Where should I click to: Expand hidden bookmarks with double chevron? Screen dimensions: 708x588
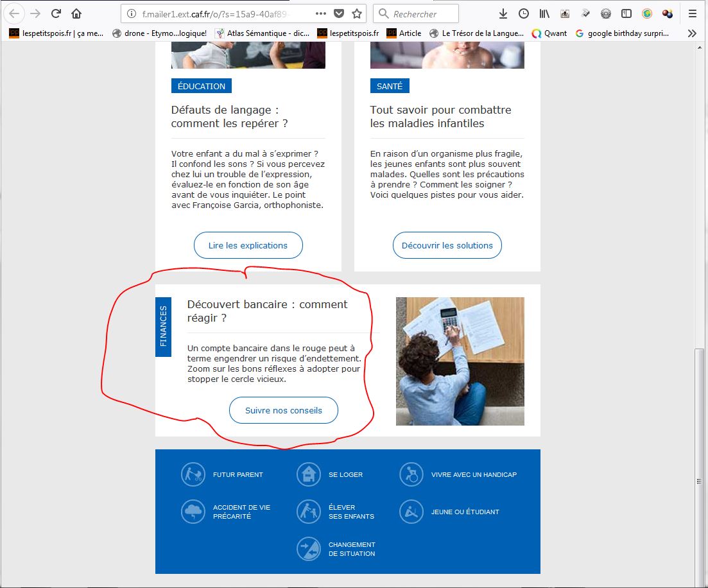point(692,33)
